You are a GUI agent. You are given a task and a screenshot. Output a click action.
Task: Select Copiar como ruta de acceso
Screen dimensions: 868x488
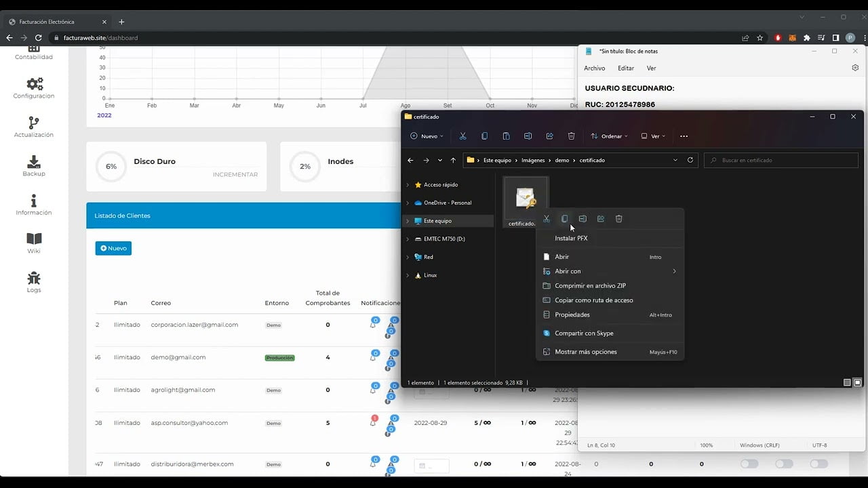(610, 300)
